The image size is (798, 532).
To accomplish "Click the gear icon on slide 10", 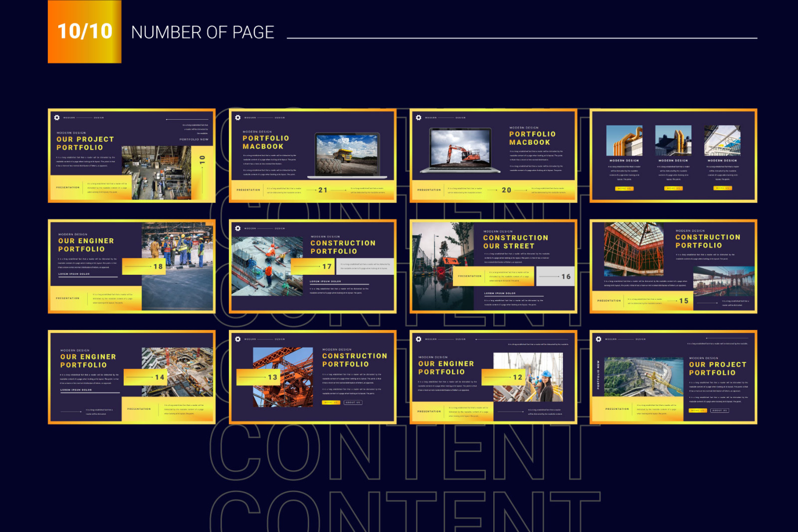I will pyautogui.click(x=57, y=118).
